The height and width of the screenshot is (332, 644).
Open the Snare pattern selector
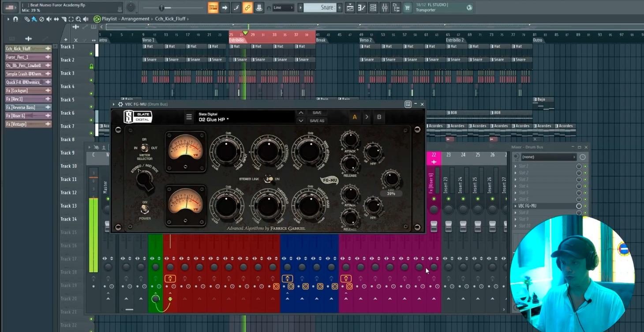320,8
